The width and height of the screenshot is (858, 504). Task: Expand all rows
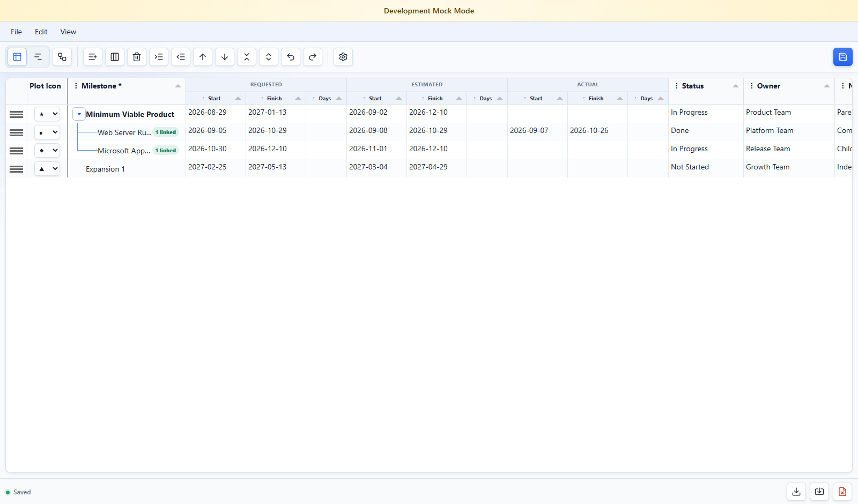point(269,57)
